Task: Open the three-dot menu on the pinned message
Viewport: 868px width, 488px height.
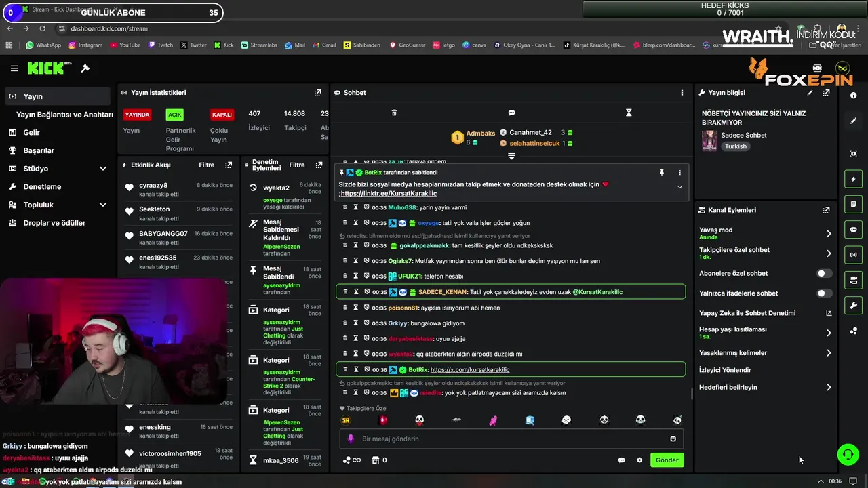Action: pyautogui.click(x=679, y=173)
